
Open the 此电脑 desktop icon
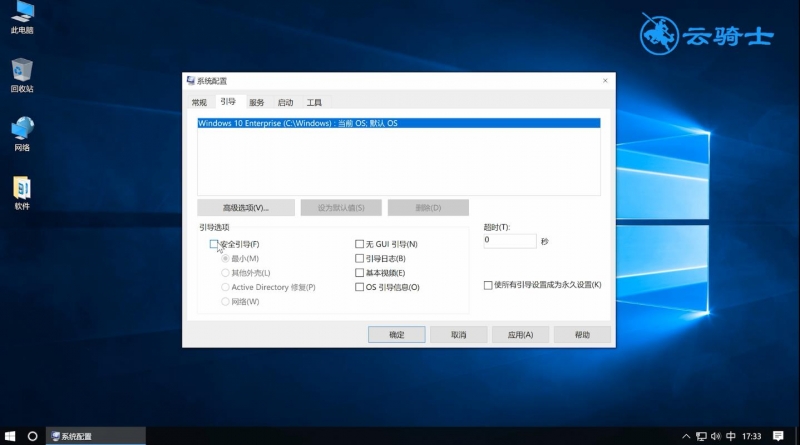tap(22, 16)
